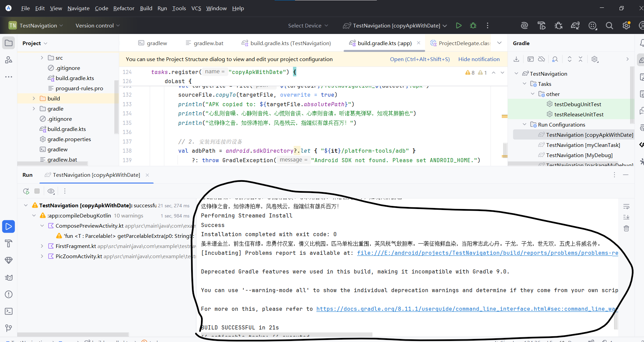Toggle soft-wrap in Run console
Image resolution: width=644 pixels, height=342 pixels.
pyautogui.click(x=626, y=207)
